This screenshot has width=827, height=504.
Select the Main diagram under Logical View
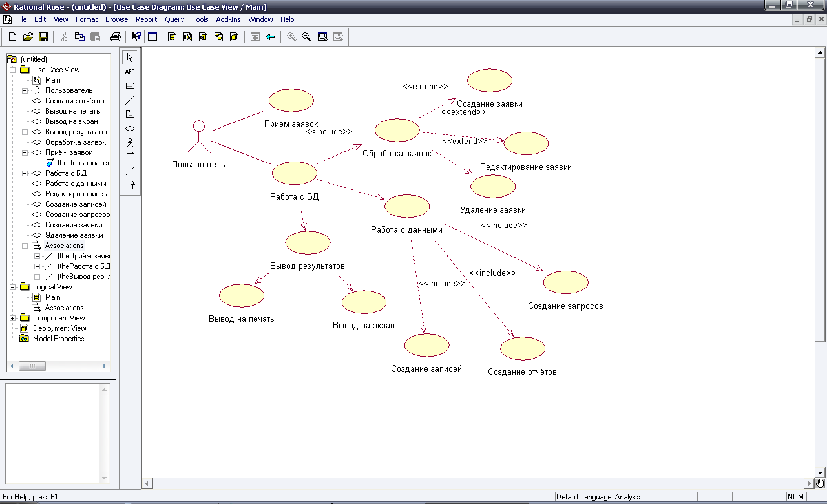pyautogui.click(x=52, y=297)
